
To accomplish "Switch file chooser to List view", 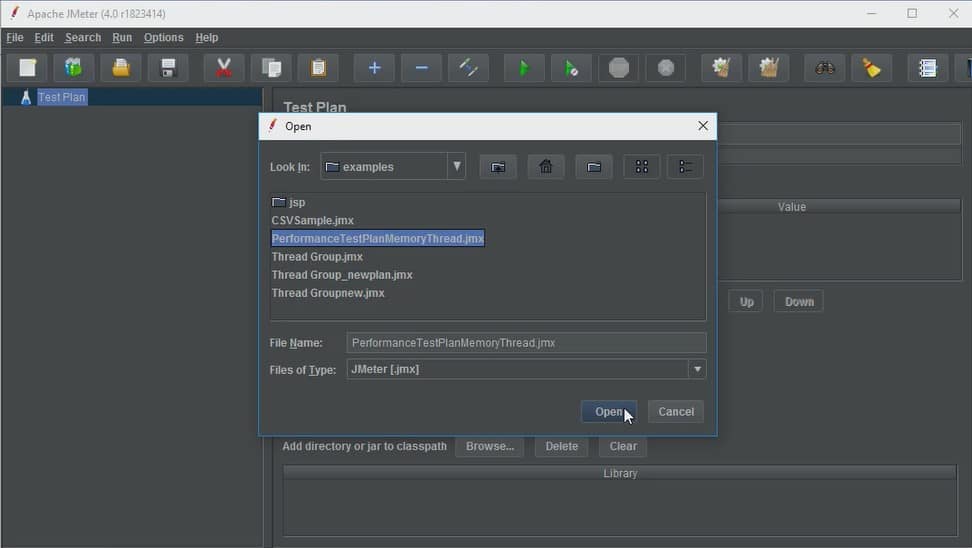I will coord(642,167).
